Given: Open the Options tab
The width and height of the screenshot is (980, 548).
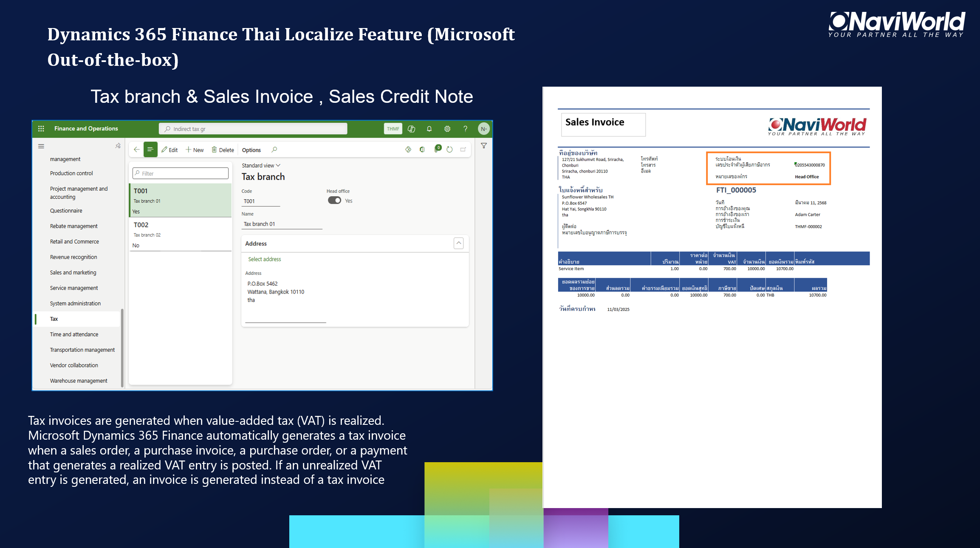Looking at the screenshot, I should pyautogui.click(x=251, y=150).
